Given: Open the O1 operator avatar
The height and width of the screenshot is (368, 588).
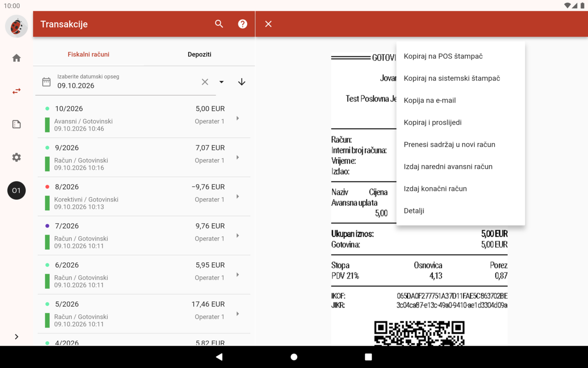Looking at the screenshot, I should coord(17,190).
